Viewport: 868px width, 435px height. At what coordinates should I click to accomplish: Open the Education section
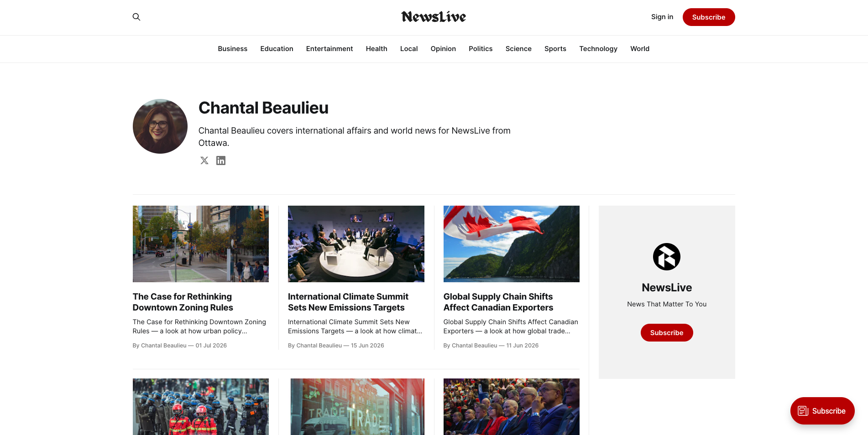pyautogui.click(x=277, y=49)
